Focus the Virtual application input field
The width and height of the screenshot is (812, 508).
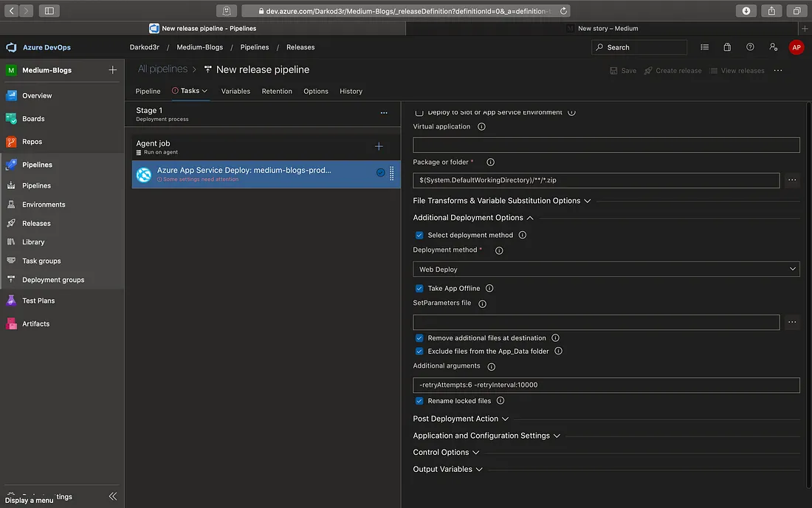(x=606, y=145)
